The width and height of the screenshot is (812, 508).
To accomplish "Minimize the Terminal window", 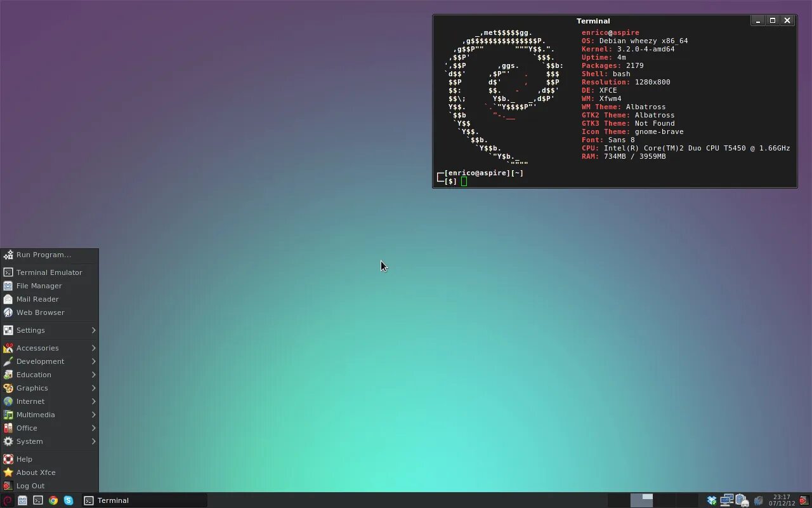I will coord(758,21).
